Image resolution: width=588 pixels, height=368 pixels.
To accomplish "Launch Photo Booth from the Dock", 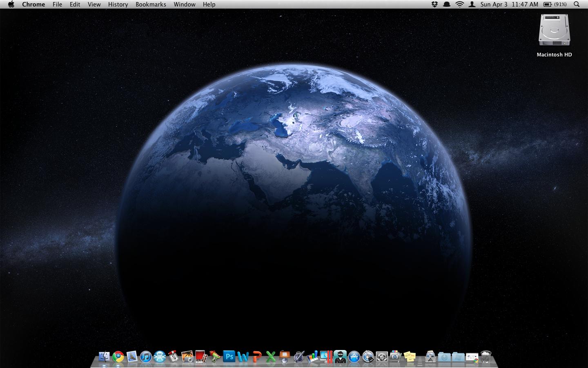I will (x=201, y=357).
